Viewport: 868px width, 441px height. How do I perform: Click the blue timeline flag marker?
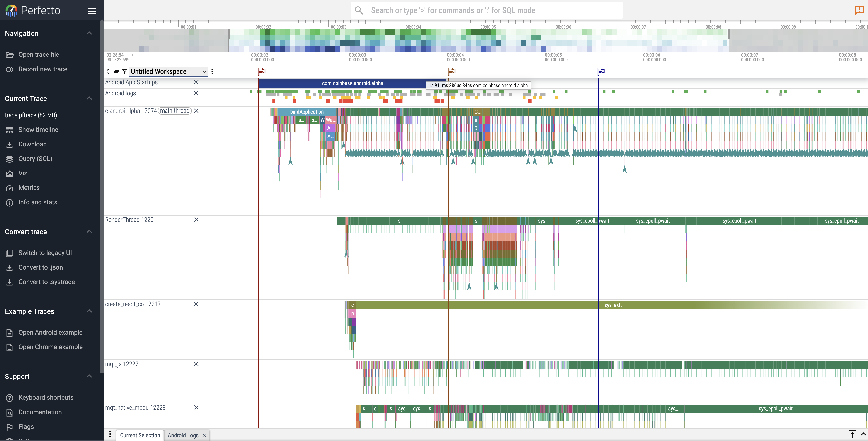601,71
